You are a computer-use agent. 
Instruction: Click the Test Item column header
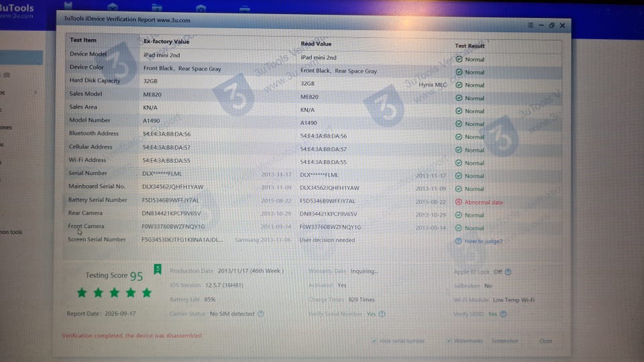tap(83, 40)
